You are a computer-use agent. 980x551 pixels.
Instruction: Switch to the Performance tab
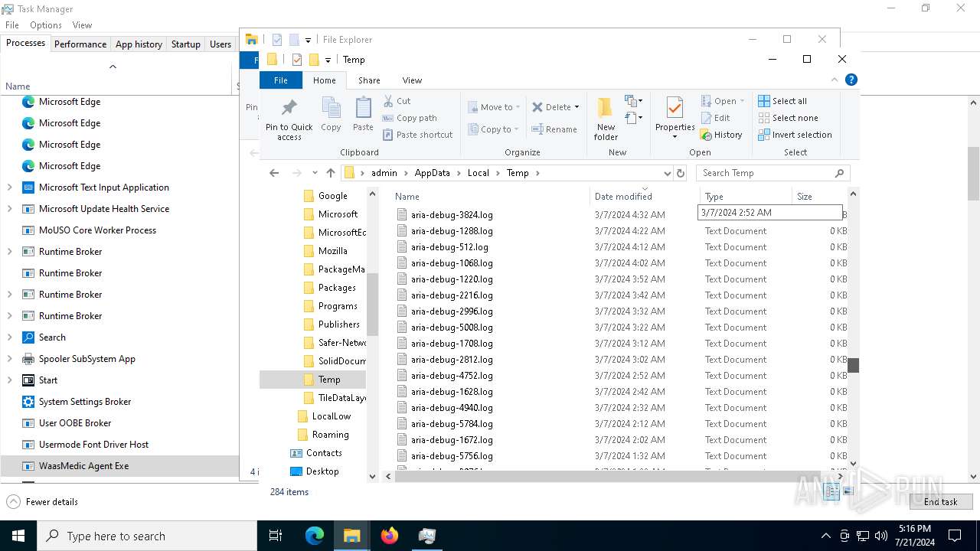[x=80, y=44]
